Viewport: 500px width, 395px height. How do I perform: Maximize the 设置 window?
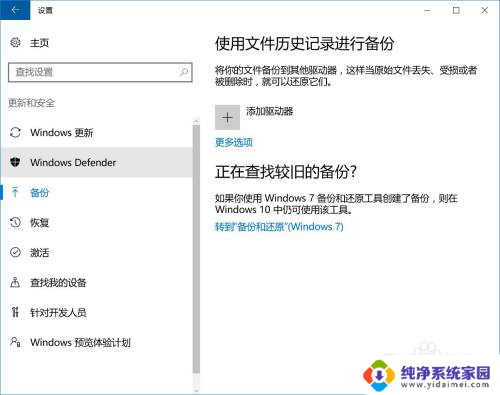pos(456,10)
